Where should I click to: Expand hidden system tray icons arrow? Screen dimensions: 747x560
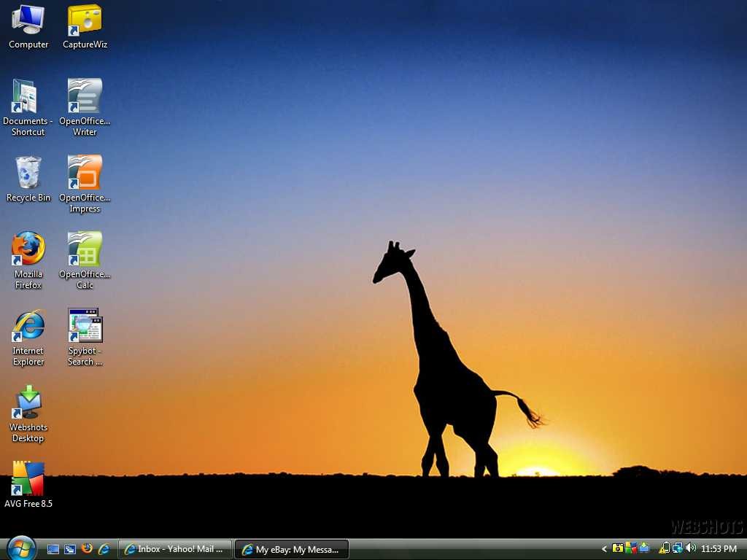604,549
